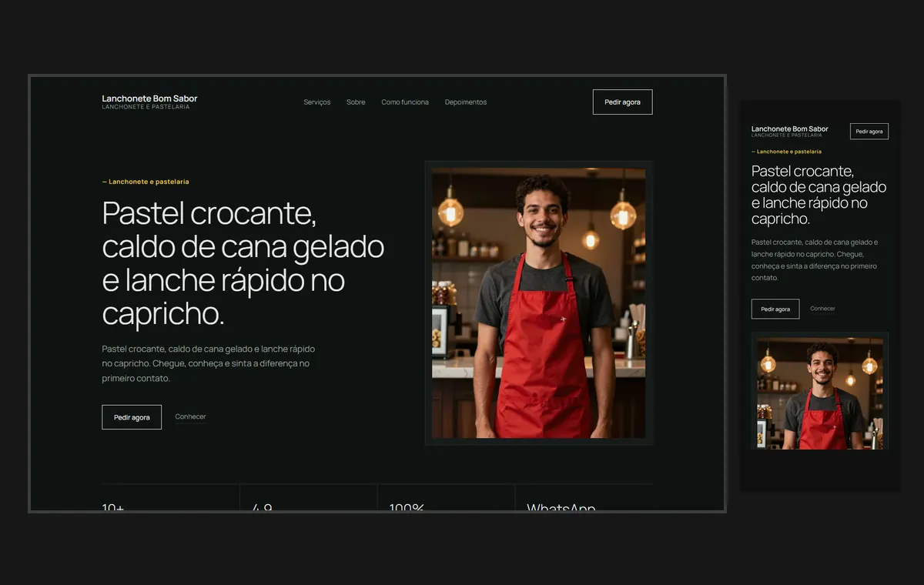
Task: Go to the Sobre nav link
Action: coord(356,102)
